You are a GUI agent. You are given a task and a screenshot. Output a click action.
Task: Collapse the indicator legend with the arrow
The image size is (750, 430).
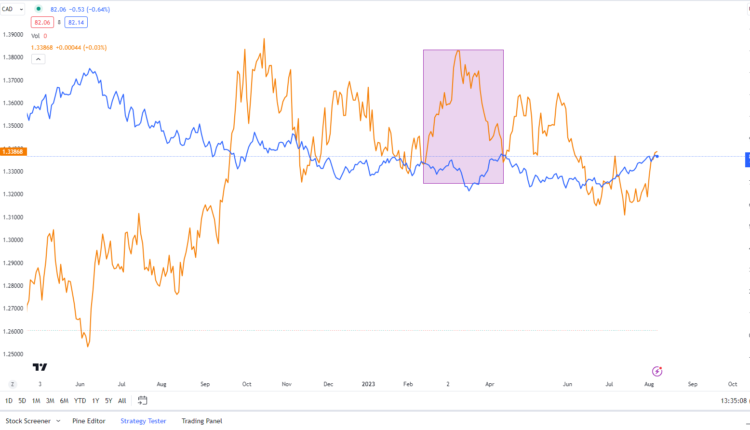[38, 58]
